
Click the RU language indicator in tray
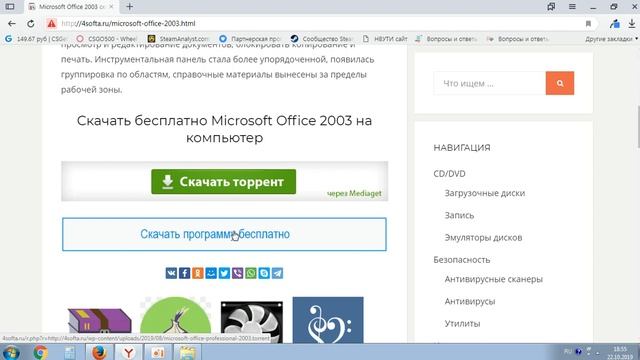[568, 351]
